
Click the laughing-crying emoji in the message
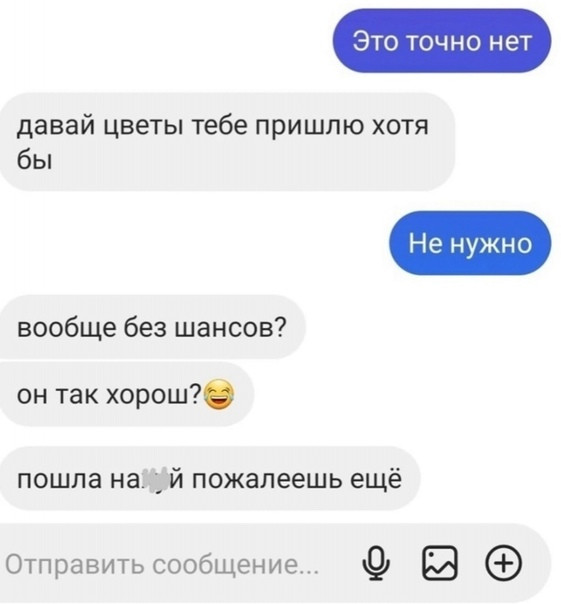pos(219,394)
